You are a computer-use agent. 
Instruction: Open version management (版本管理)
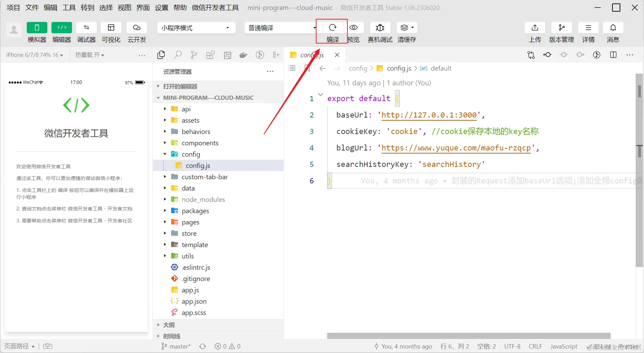point(562,27)
